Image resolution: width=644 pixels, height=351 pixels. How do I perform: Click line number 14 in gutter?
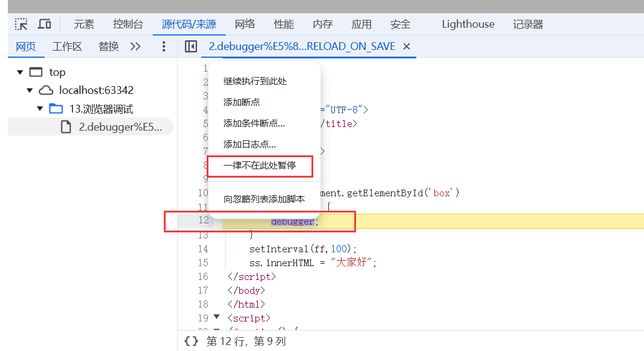(203, 249)
